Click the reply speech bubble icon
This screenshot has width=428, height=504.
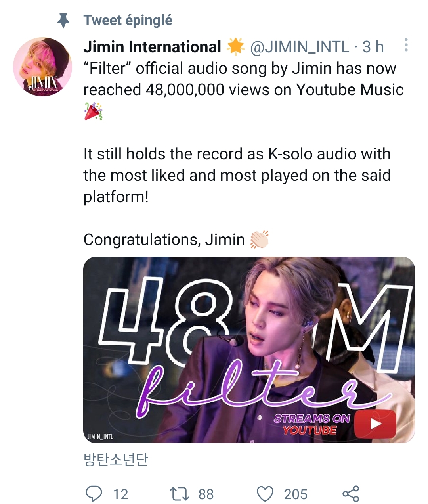[x=94, y=494]
